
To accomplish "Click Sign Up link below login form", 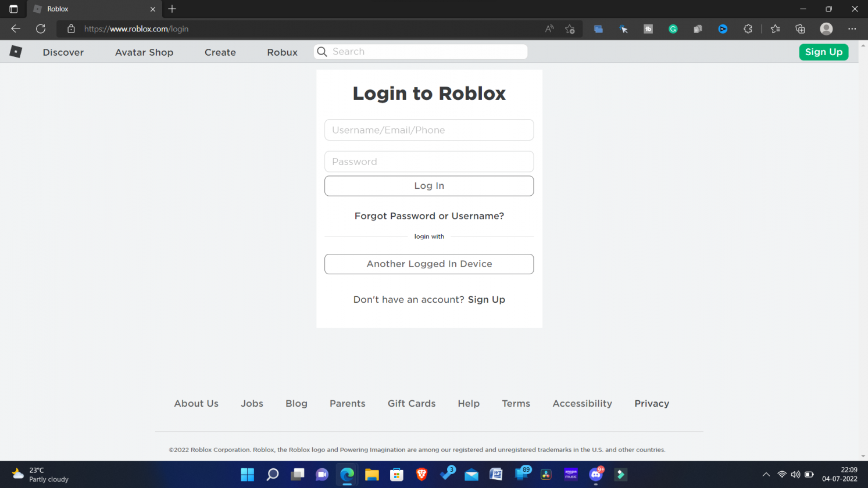I will 487,300.
